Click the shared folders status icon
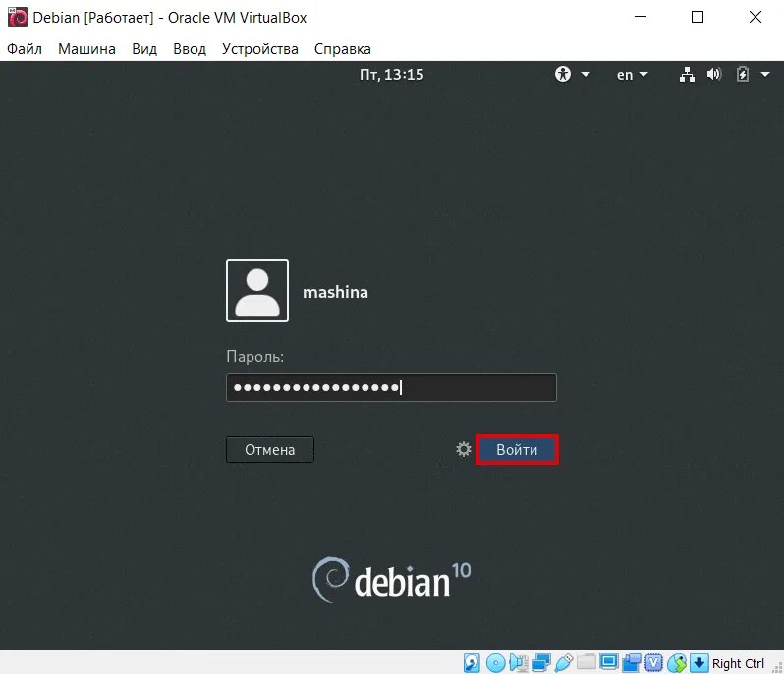 coord(586,662)
